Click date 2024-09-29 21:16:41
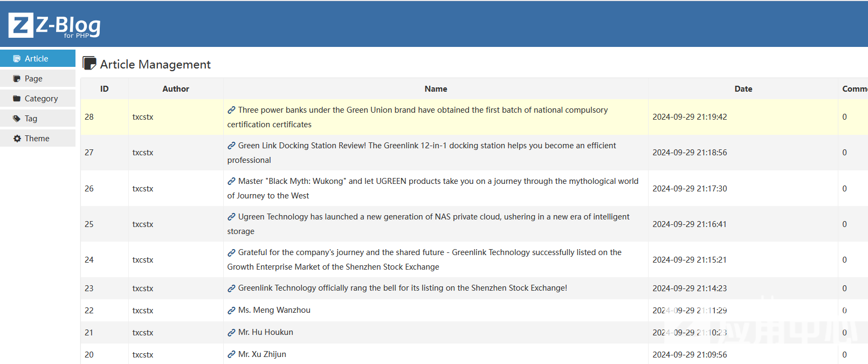The height and width of the screenshot is (364, 868). pos(690,224)
